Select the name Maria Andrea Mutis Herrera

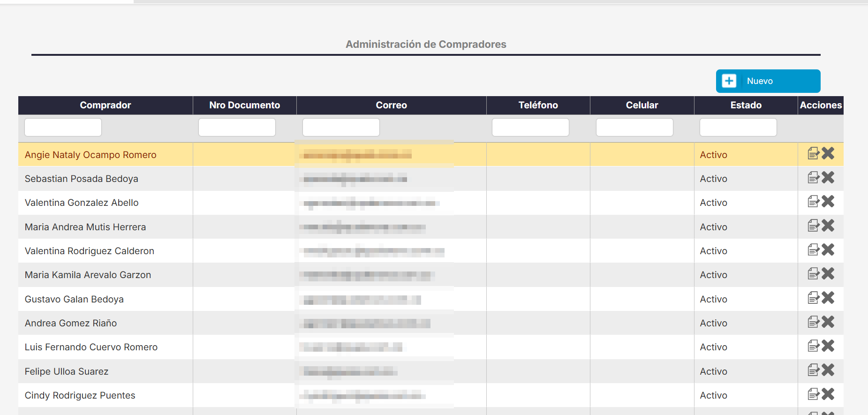(85, 227)
